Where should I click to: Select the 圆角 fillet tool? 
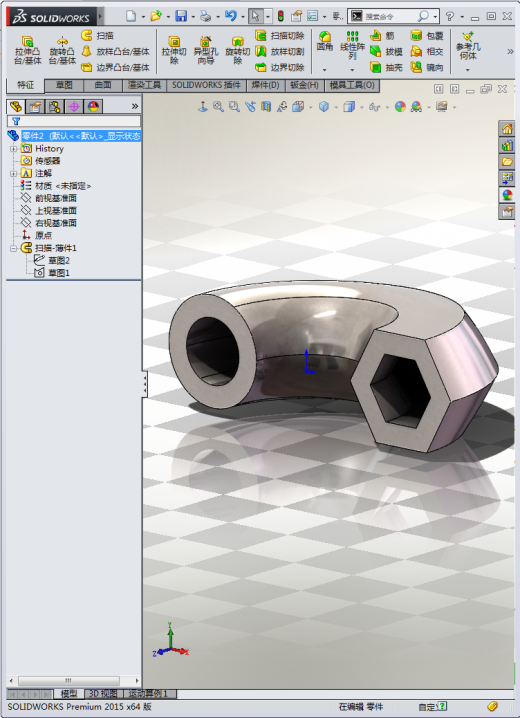(325, 41)
